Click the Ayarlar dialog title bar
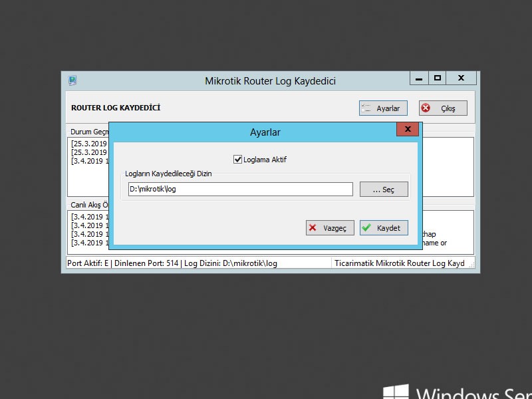Screen dimensions: 532x399 (265, 132)
